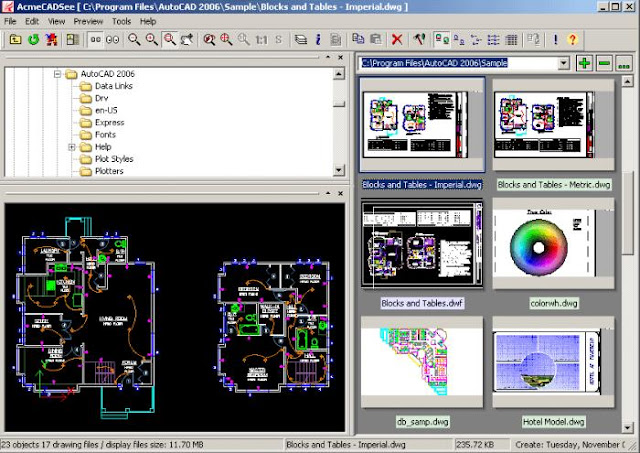Open the Preview menu
640x453 pixels.
point(88,21)
